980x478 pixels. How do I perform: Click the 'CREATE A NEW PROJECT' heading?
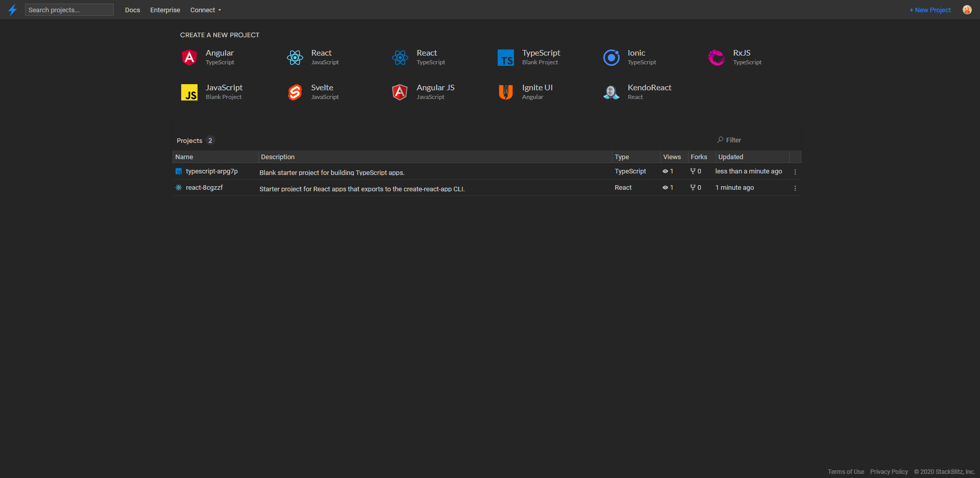(219, 35)
